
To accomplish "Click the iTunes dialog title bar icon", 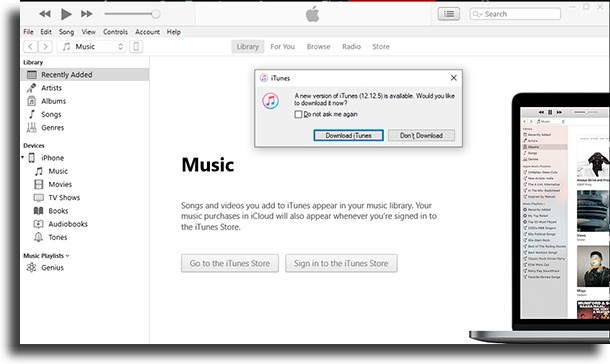I will coord(264,78).
